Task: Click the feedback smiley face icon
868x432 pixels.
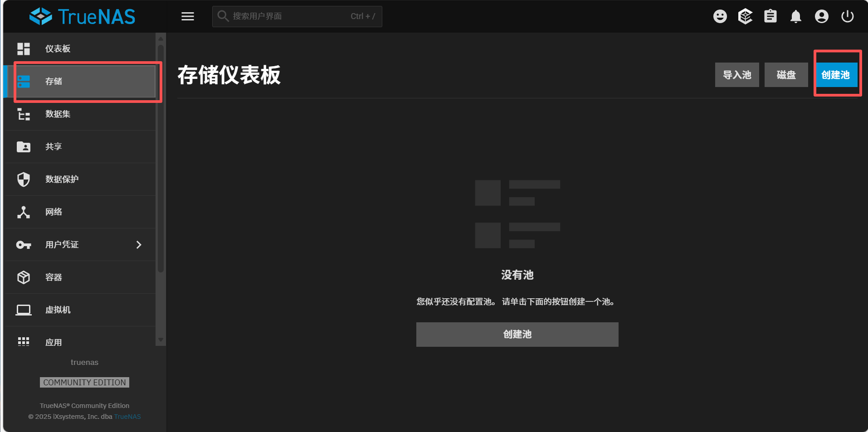Action: click(x=720, y=17)
